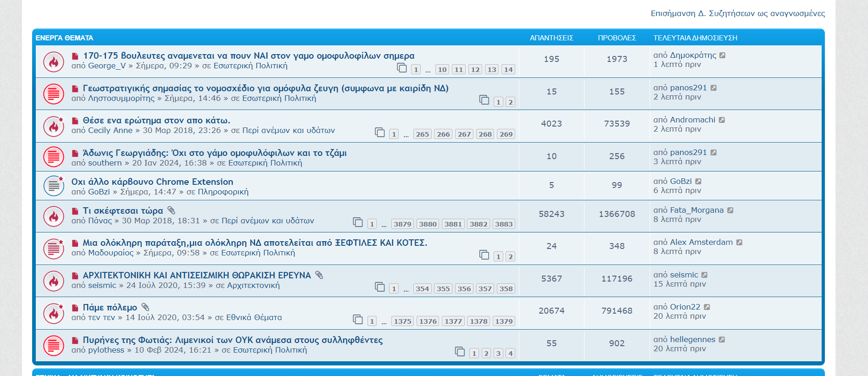
Task: View profile of last poster seismic in last-post column
Action: click(684, 275)
